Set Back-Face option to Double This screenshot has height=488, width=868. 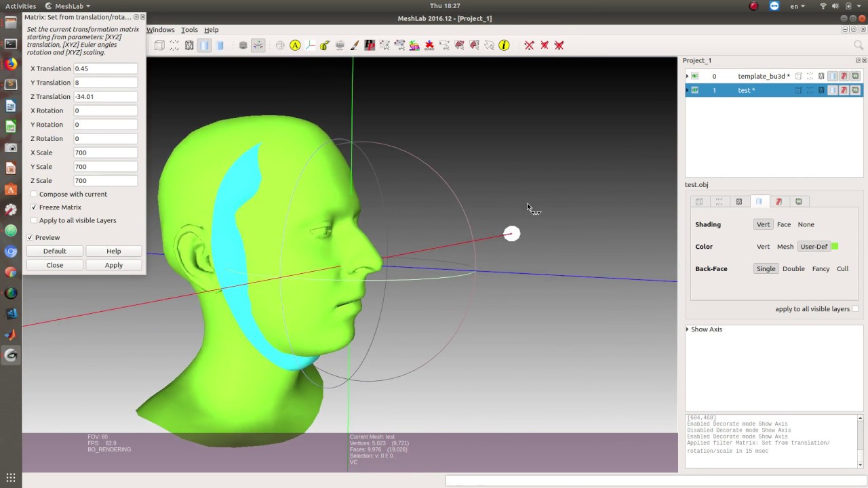[x=793, y=268]
